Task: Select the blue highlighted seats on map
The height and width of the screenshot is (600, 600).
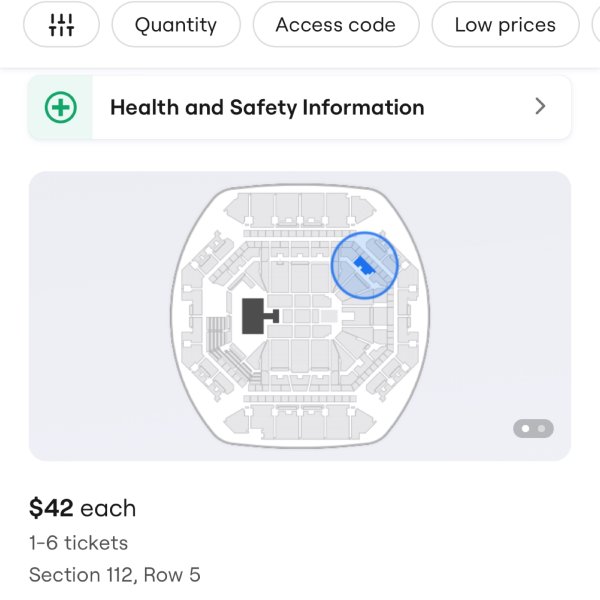Action: point(364,266)
